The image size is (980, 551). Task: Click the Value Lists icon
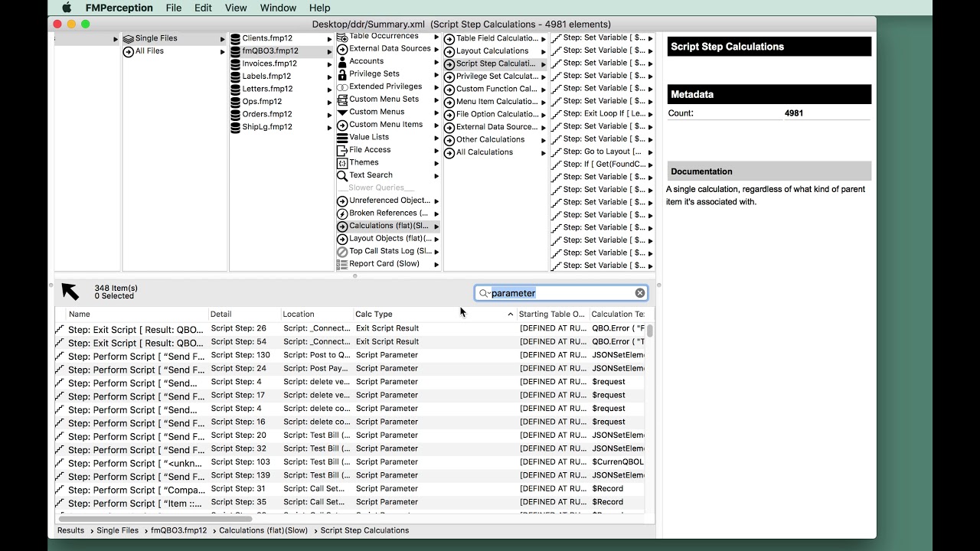pos(342,137)
